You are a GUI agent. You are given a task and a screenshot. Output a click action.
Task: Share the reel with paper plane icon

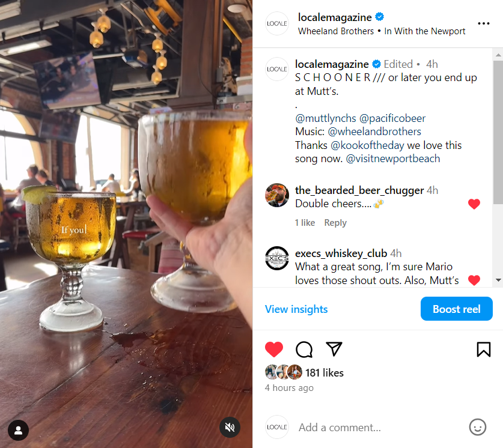click(334, 349)
